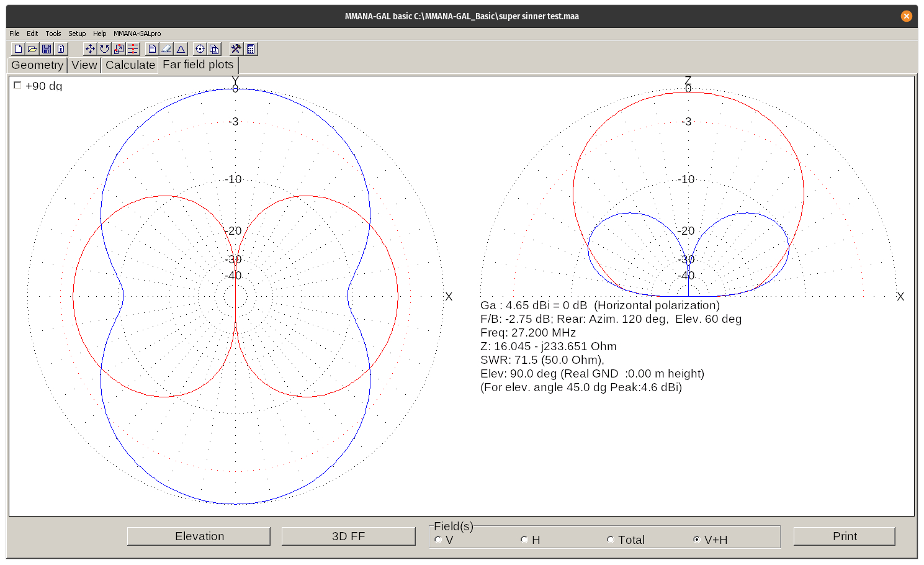Click the 3D FF button
Image resolution: width=924 pixels, height=565 pixels.
pos(348,536)
